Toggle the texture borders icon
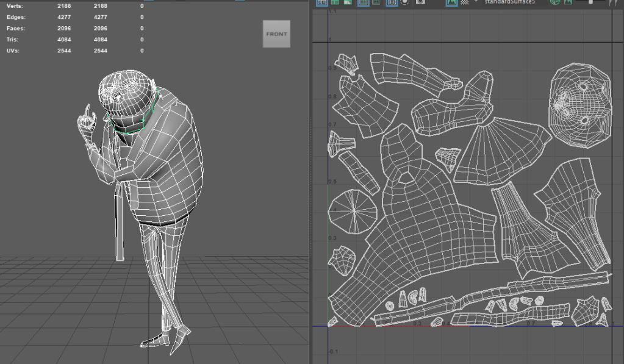This screenshot has width=624, height=364. tap(362, 2)
